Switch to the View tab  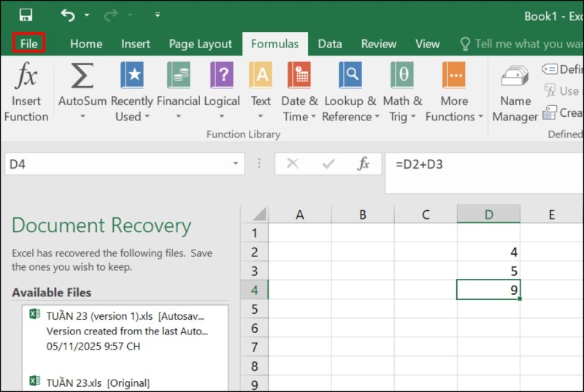(x=427, y=44)
